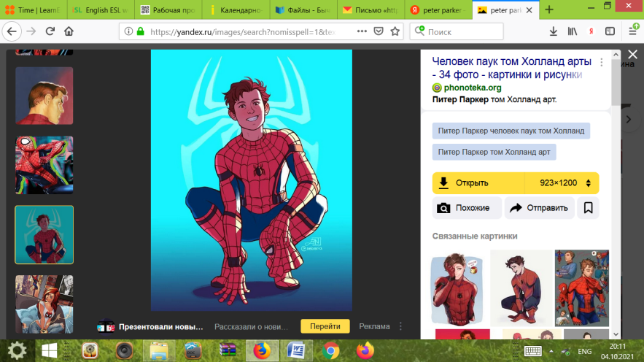Close the image viewer overlay
The image size is (644, 362).
pos(632,54)
